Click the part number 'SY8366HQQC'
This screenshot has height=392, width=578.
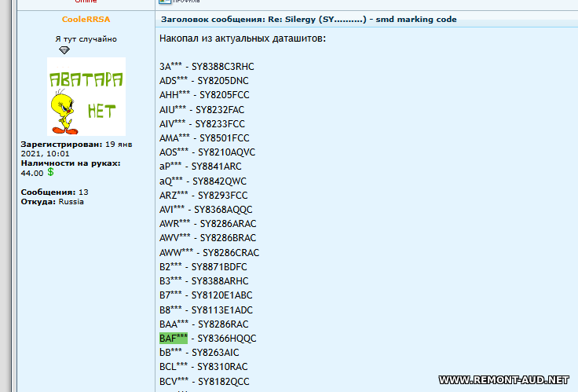pyautogui.click(x=227, y=339)
